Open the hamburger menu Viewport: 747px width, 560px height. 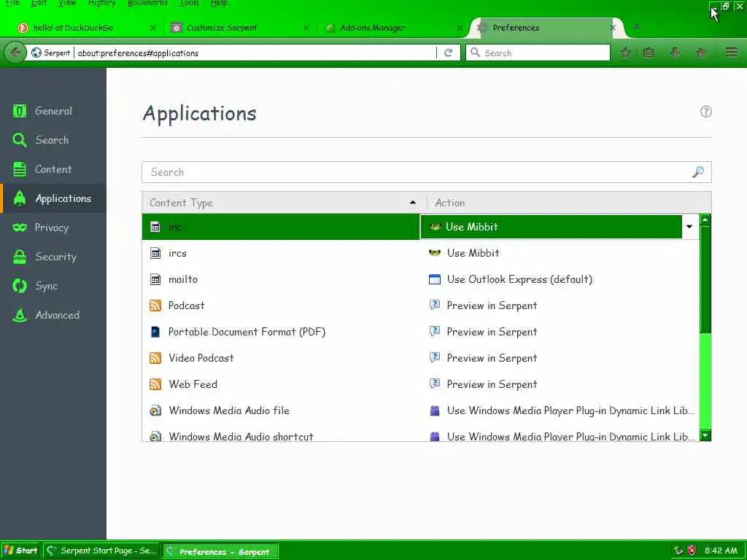[731, 52]
